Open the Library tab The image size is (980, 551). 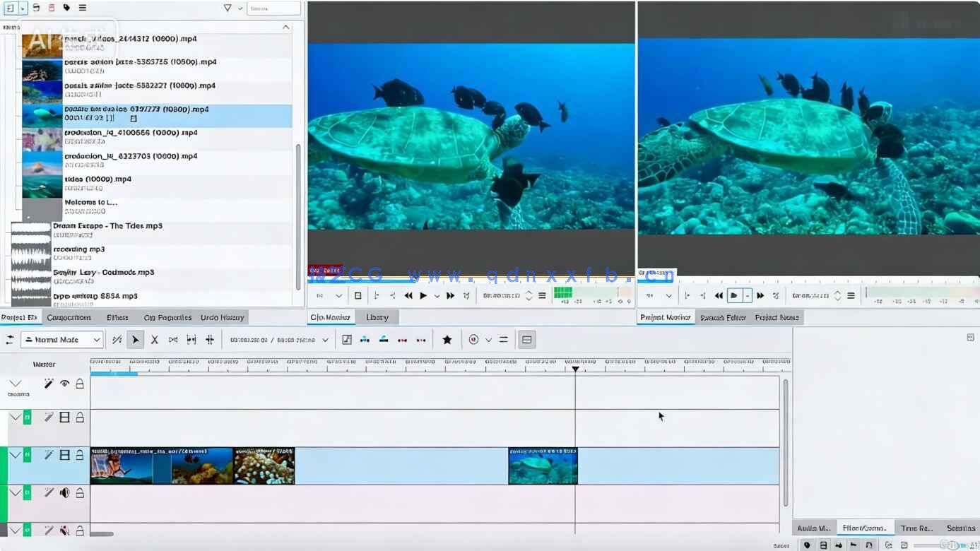point(377,317)
